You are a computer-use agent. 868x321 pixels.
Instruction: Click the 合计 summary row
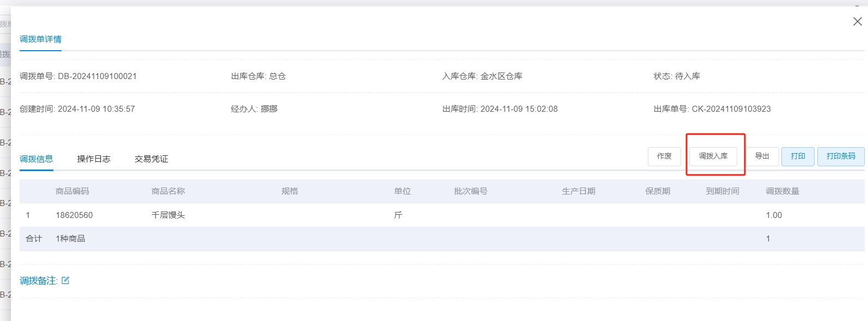pyautogui.click(x=34, y=239)
